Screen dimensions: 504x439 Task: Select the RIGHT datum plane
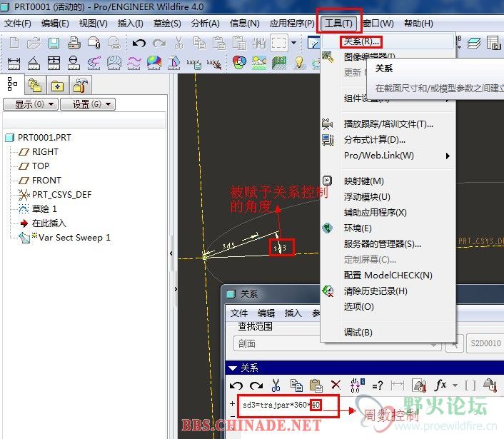pos(45,152)
